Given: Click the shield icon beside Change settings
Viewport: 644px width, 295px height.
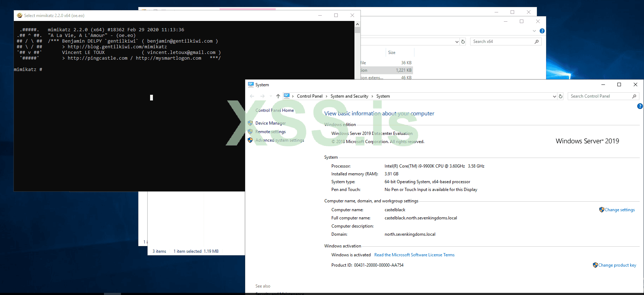Looking at the screenshot, I should point(602,210).
